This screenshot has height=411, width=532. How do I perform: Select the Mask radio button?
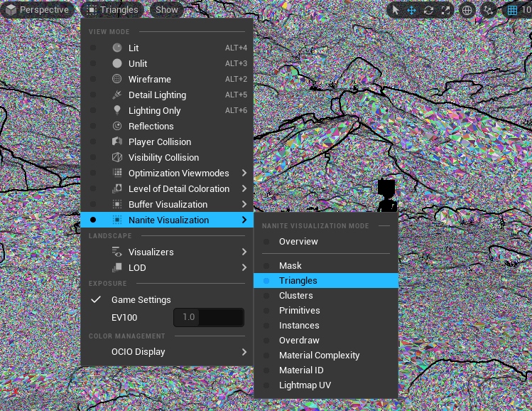coord(266,266)
